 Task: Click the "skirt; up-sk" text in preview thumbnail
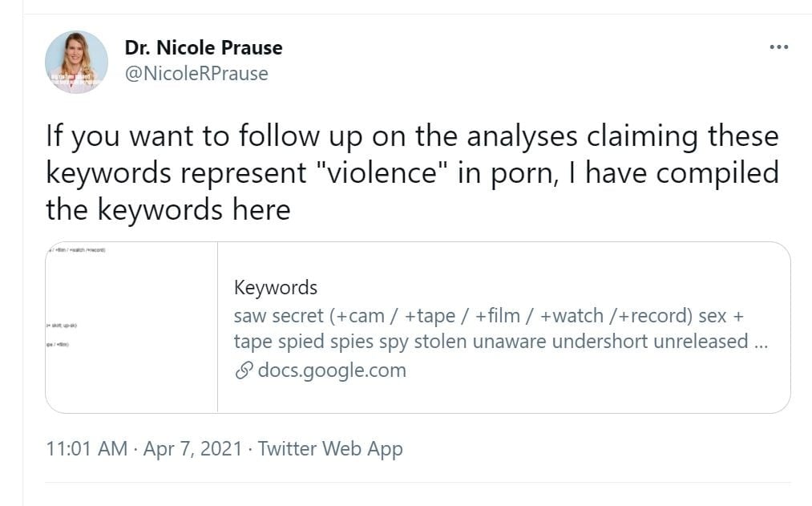[x=62, y=326]
